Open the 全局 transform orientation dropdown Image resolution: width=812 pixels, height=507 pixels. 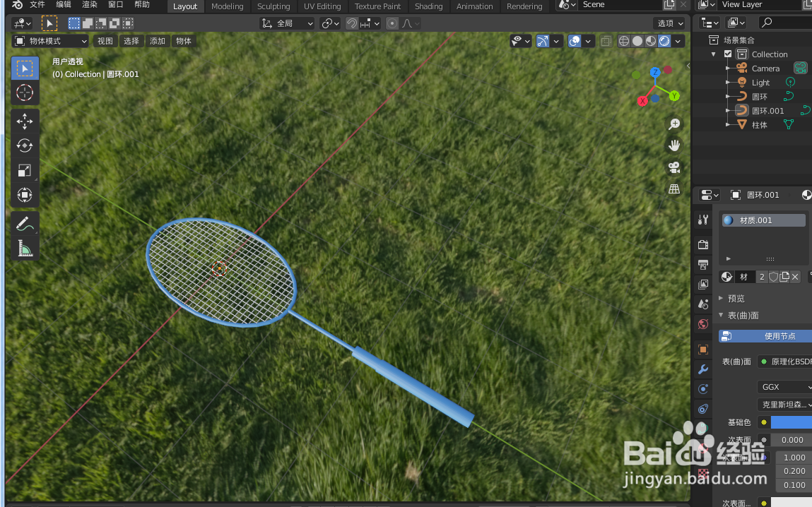point(286,23)
